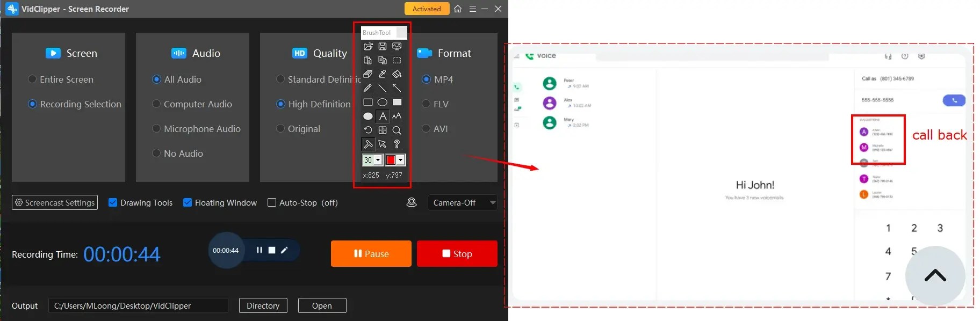
Task: Click the BrushTool title color box
Action: (x=401, y=33)
